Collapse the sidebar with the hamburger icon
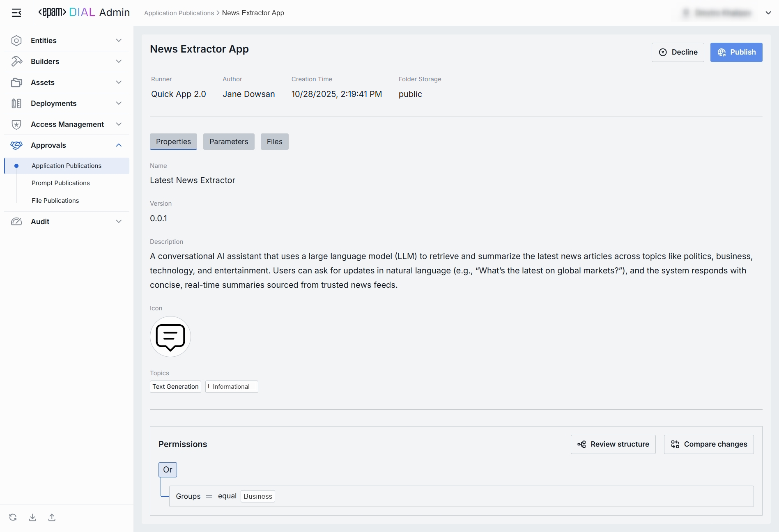The width and height of the screenshot is (779, 532). 16,13
